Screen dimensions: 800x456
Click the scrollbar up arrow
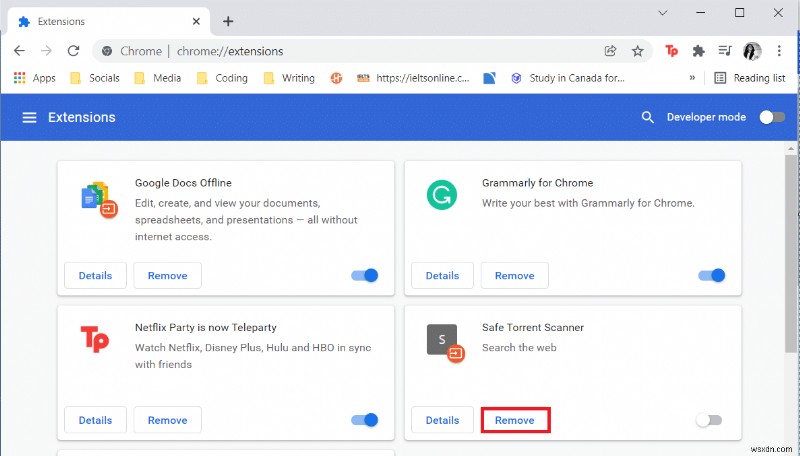[791, 148]
